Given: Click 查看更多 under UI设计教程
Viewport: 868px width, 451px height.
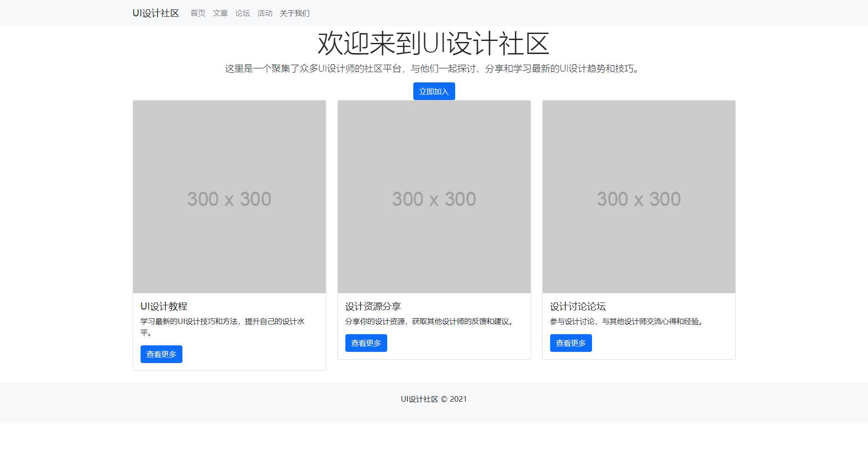Looking at the screenshot, I should pos(161,354).
